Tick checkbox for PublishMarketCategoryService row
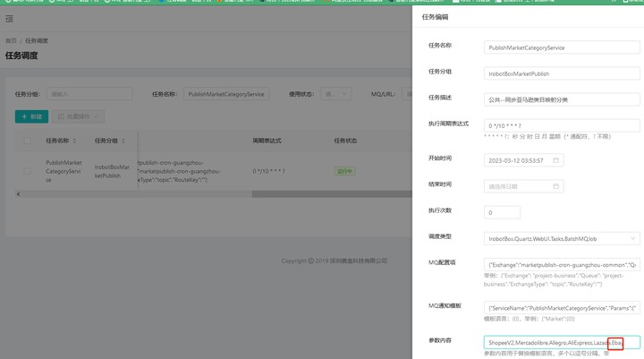The image size is (644, 359). pyautogui.click(x=27, y=171)
